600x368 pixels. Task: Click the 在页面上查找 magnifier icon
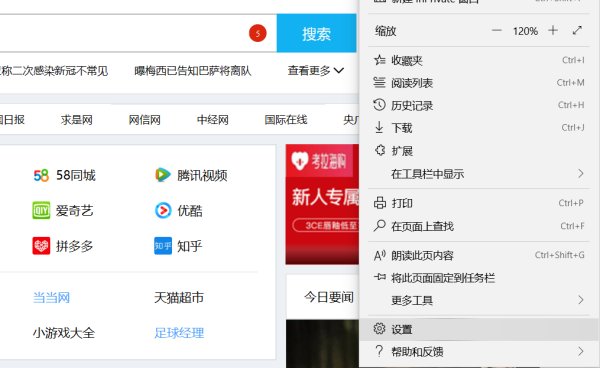[379, 225]
